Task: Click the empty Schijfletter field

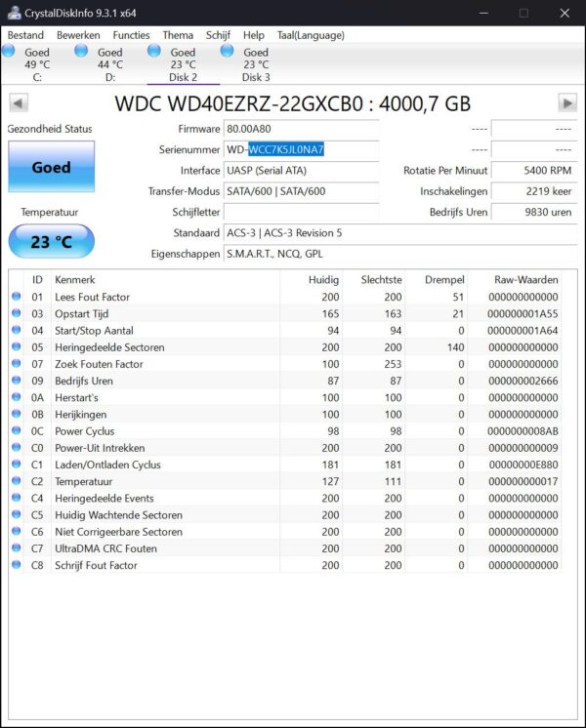Action: (301, 212)
